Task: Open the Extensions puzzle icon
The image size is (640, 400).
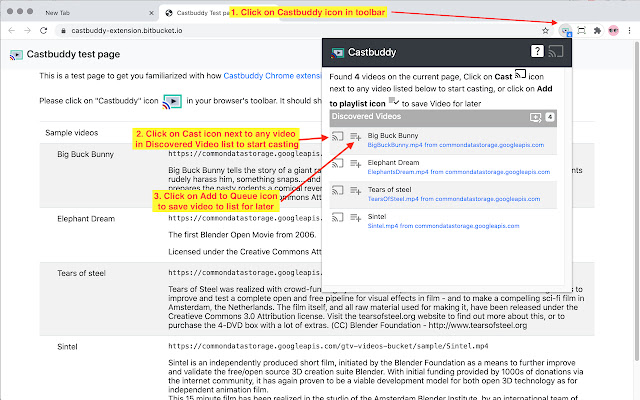Action: click(x=597, y=31)
